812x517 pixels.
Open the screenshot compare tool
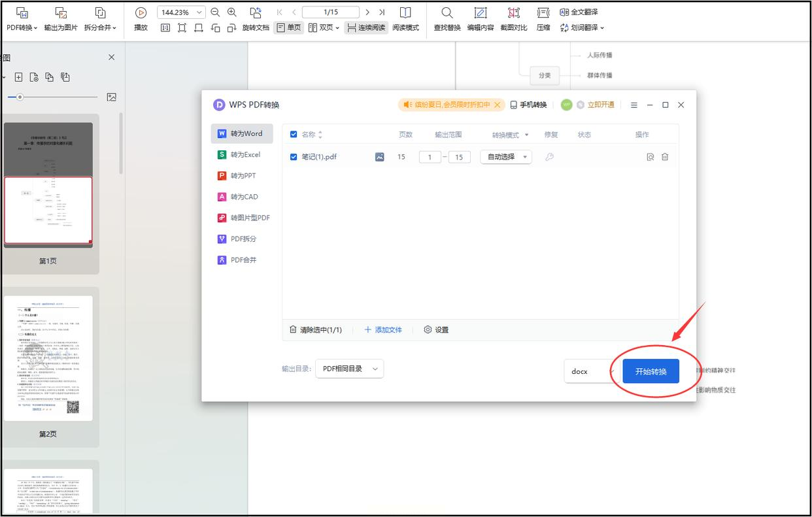point(514,12)
